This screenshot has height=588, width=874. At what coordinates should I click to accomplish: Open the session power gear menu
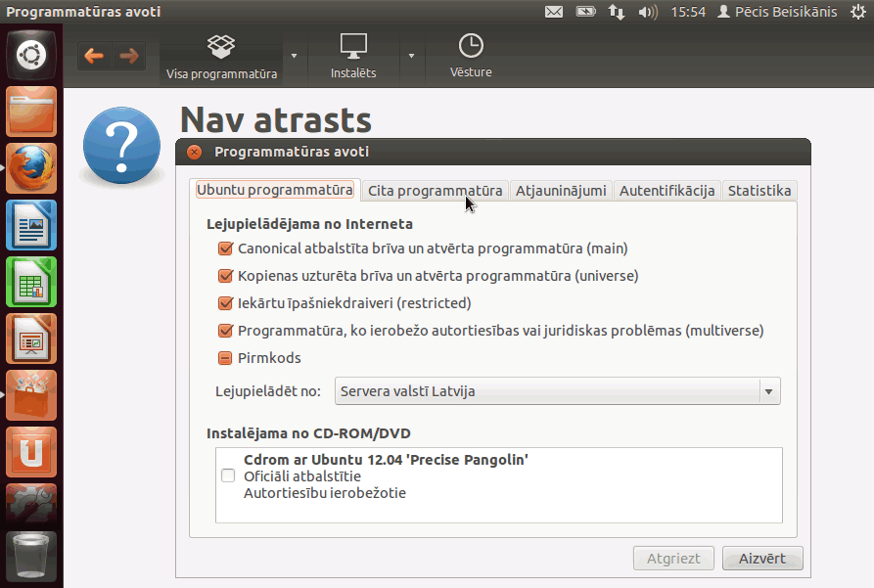click(858, 12)
